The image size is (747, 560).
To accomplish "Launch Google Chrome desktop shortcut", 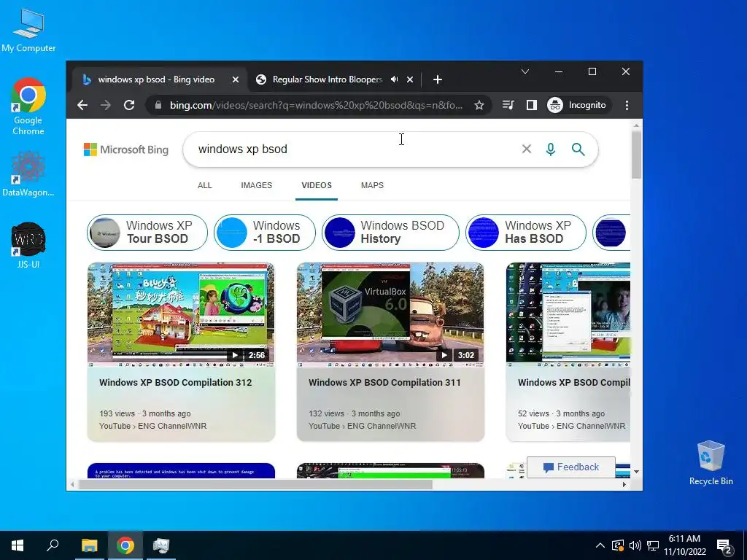I will click(28, 106).
